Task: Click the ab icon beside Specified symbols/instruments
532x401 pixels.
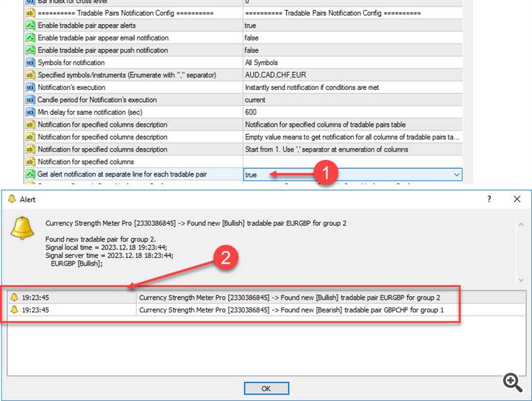Action: pyautogui.click(x=31, y=75)
